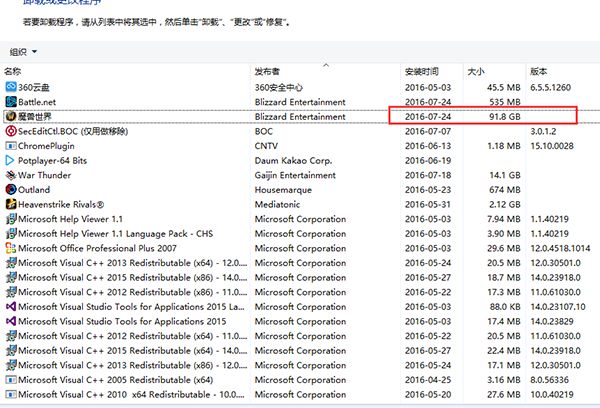Click publisher CNTV

coord(266,146)
